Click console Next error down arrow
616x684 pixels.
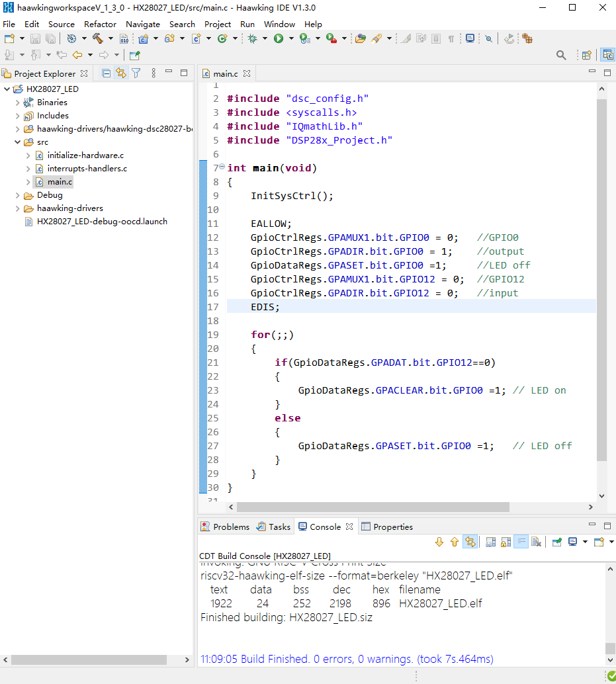pyautogui.click(x=439, y=542)
